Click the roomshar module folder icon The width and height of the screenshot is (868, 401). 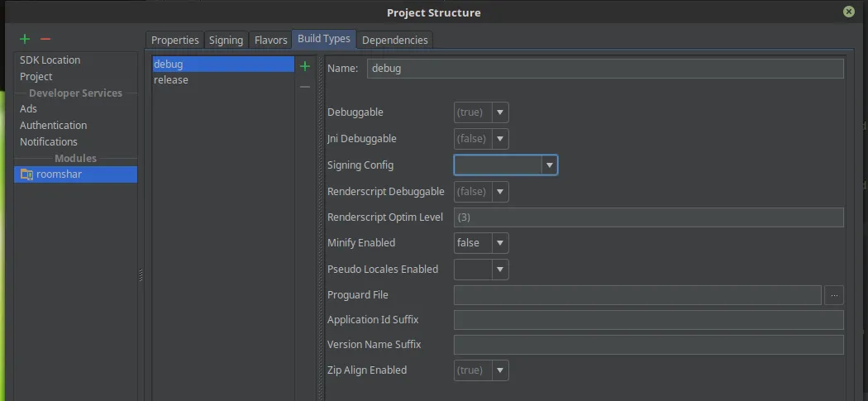(x=26, y=174)
